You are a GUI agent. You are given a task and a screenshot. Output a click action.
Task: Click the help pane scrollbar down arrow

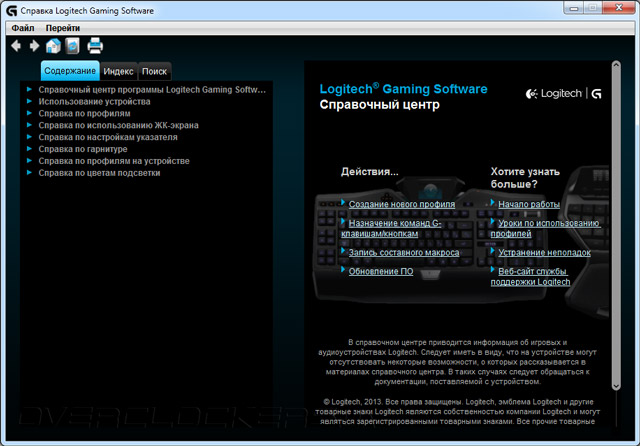[616, 386]
